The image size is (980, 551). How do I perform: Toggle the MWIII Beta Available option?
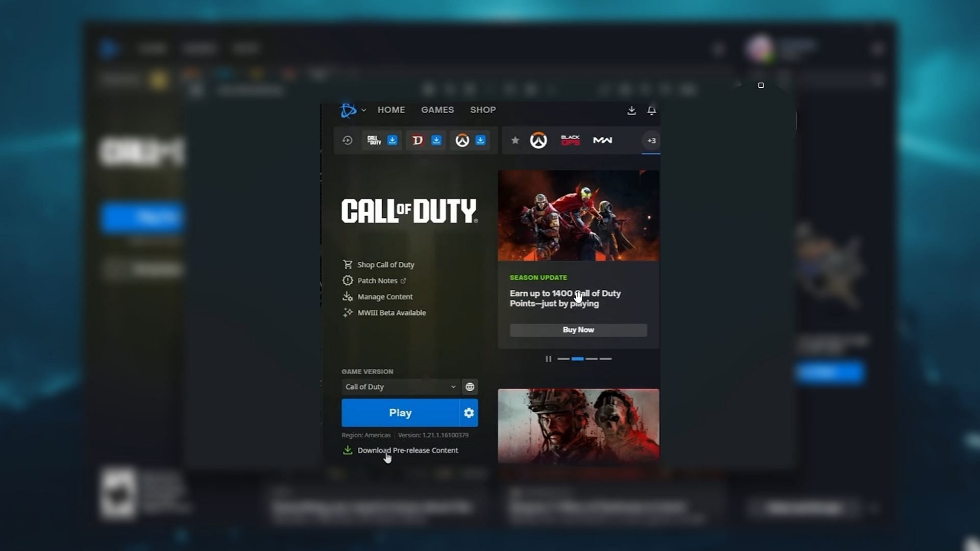tap(391, 312)
